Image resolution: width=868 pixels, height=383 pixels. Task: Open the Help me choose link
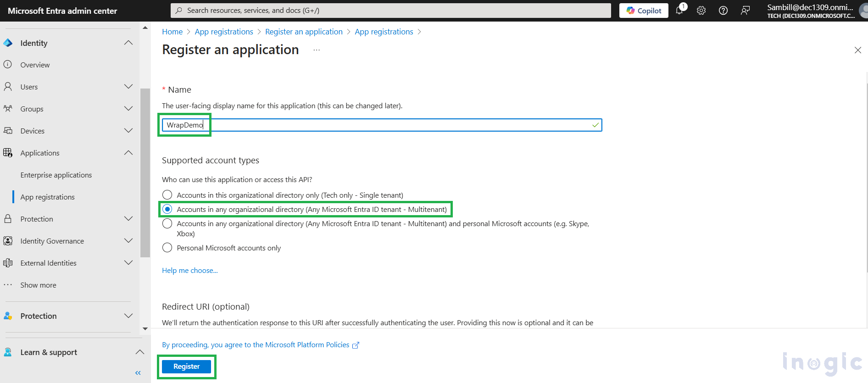pos(189,270)
